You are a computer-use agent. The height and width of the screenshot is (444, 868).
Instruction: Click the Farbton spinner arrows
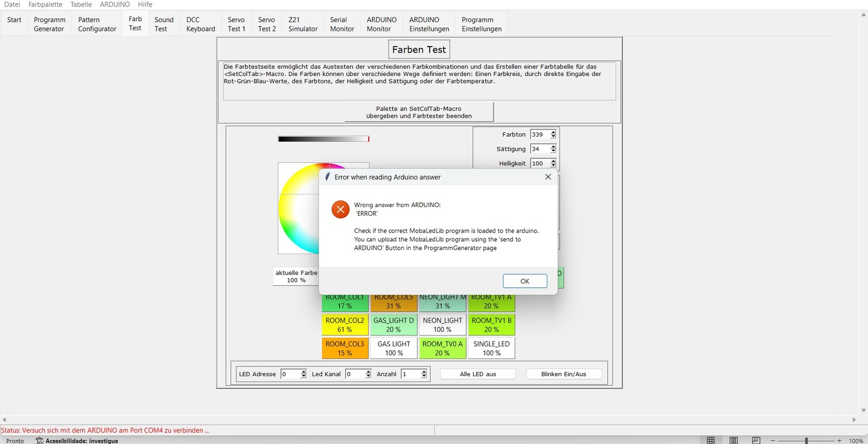553,134
